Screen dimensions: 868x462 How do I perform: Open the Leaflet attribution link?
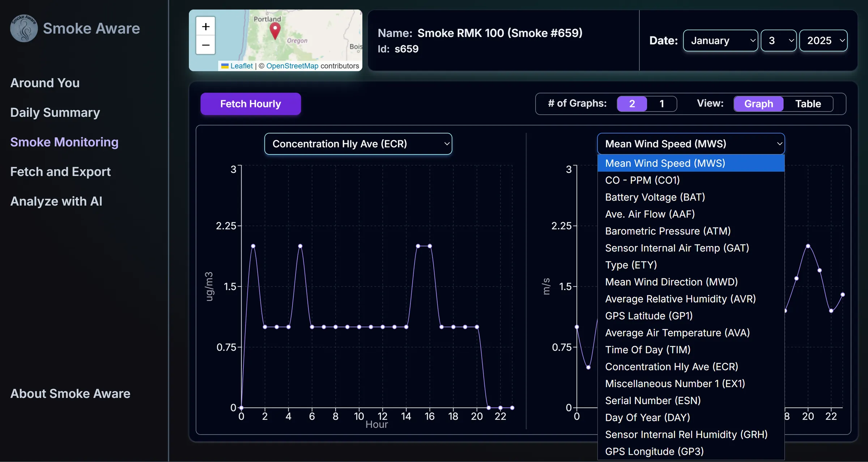click(x=242, y=66)
